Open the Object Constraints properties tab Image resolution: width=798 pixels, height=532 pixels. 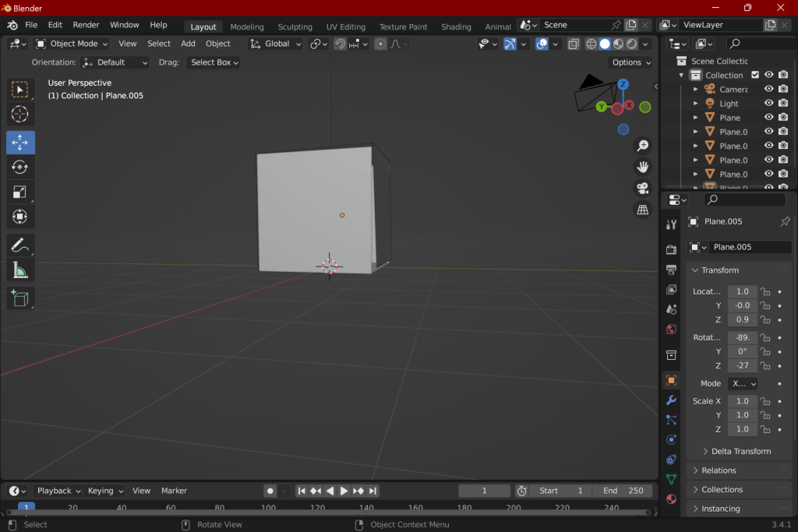tap(671, 460)
